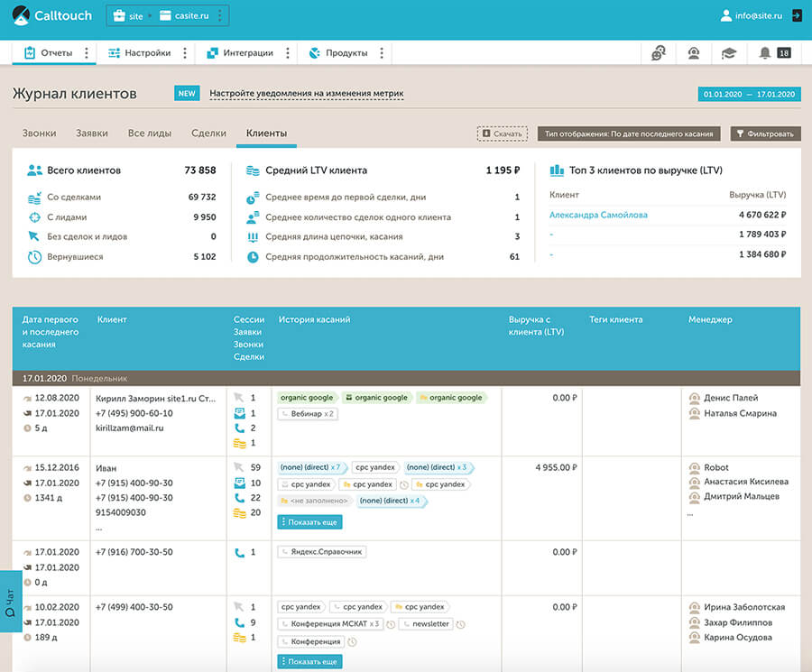The height and width of the screenshot is (672, 812).
Task: Click the Фильтровать filter button
Action: click(x=765, y=133)
